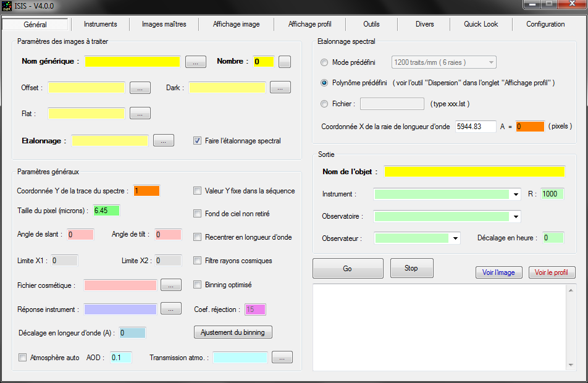
Task: Click browse button for Offset file
Action: pyautogui.click(x=140, y=88)
